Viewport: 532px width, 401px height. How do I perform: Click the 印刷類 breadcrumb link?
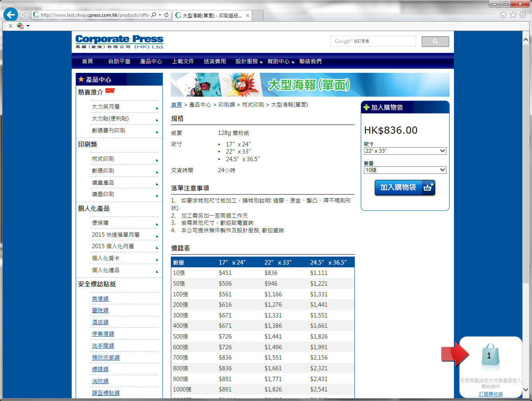point(227,105)
